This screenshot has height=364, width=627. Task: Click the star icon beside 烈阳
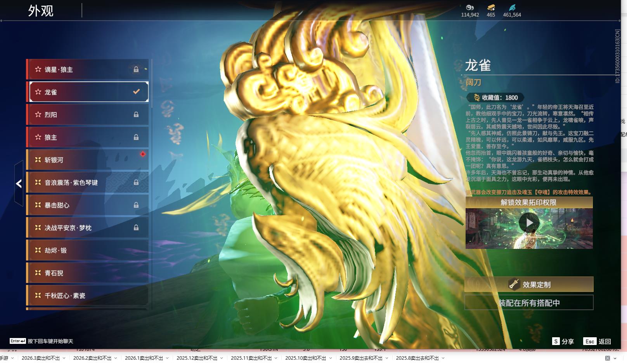click(38, 114)
